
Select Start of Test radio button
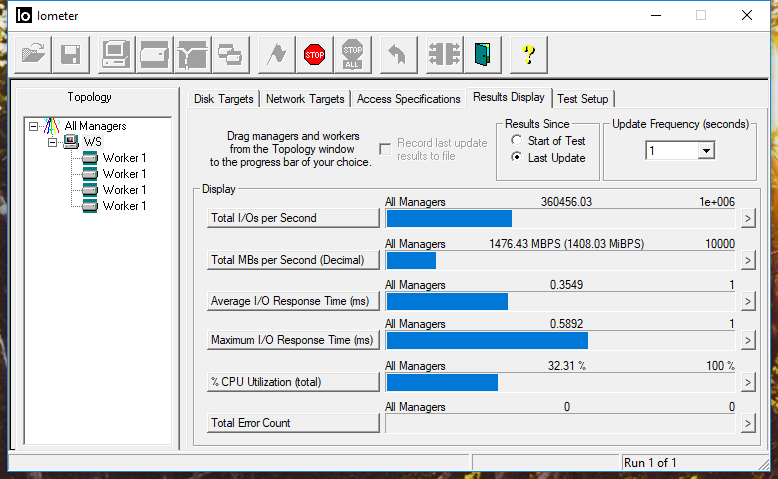(517, 140)
